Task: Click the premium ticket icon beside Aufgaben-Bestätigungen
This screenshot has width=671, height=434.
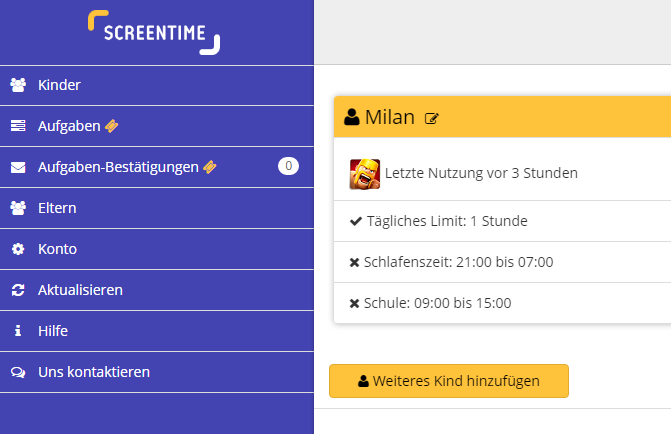Action: 210,167
